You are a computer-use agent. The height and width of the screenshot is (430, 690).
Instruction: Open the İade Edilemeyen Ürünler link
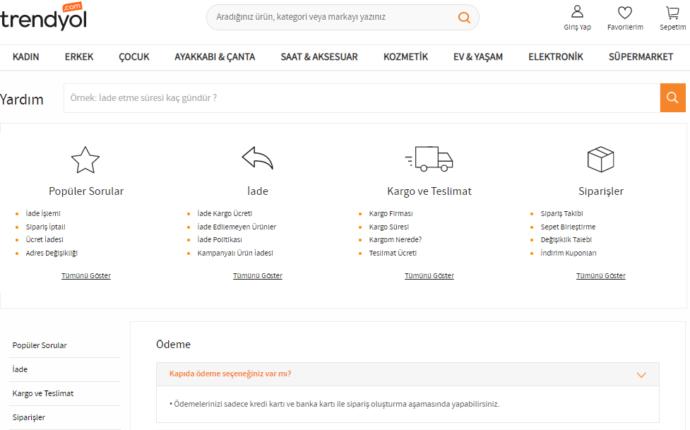click(236, 227)
